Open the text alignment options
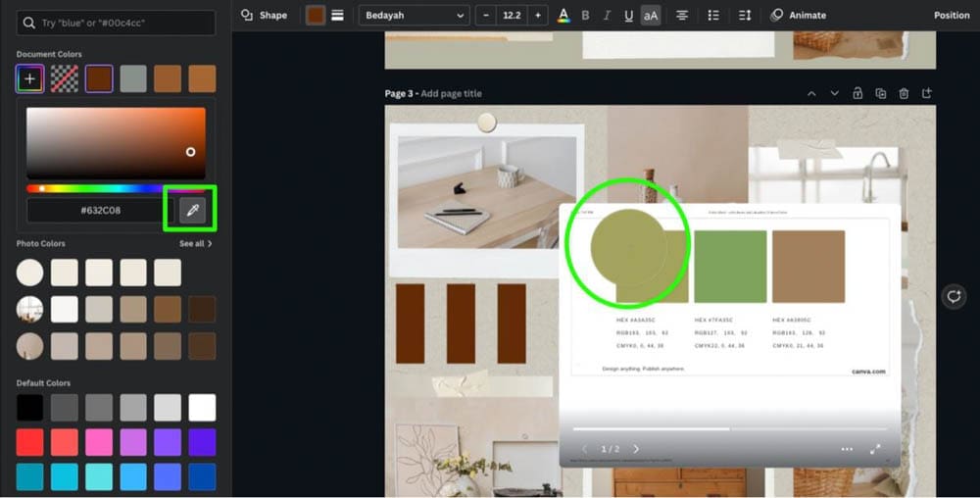The image size is (980, 498). pos(682,16)
